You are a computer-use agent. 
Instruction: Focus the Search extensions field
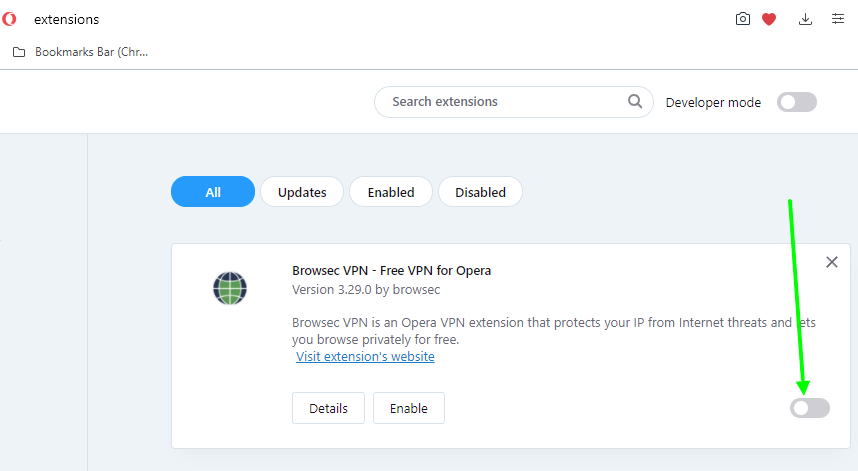coord(514,102)
